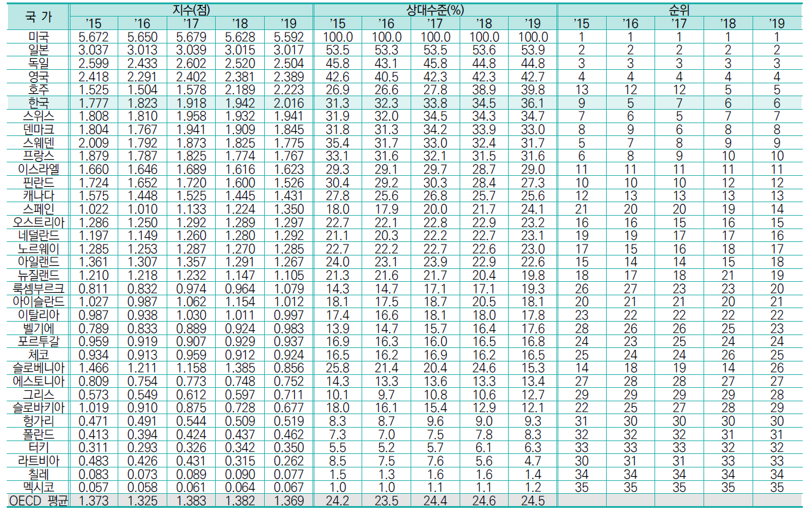Click the 룩셈부르크 country cell
Image resolution: width=812 pixels, height=514 pixels.
click(38, 289)
